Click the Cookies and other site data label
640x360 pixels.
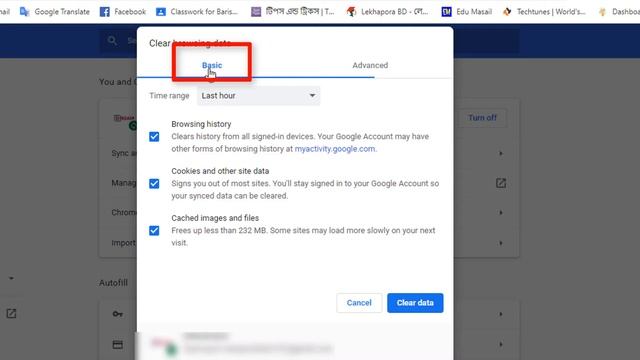[220, 171]
